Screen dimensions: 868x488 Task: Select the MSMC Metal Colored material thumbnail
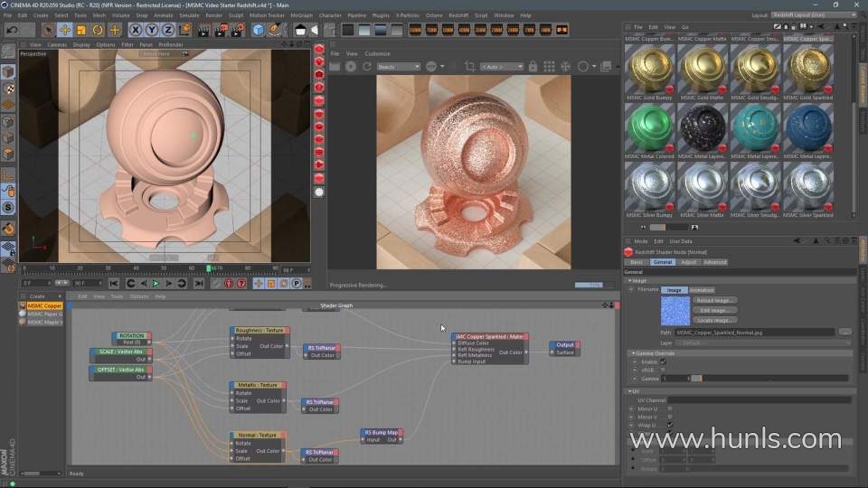(650, 127)
